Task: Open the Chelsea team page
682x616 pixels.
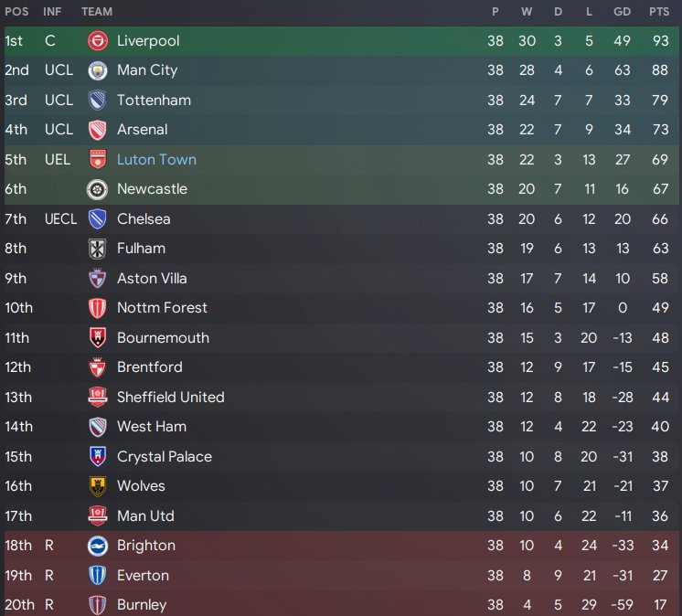Action: (x=144, y=219)
